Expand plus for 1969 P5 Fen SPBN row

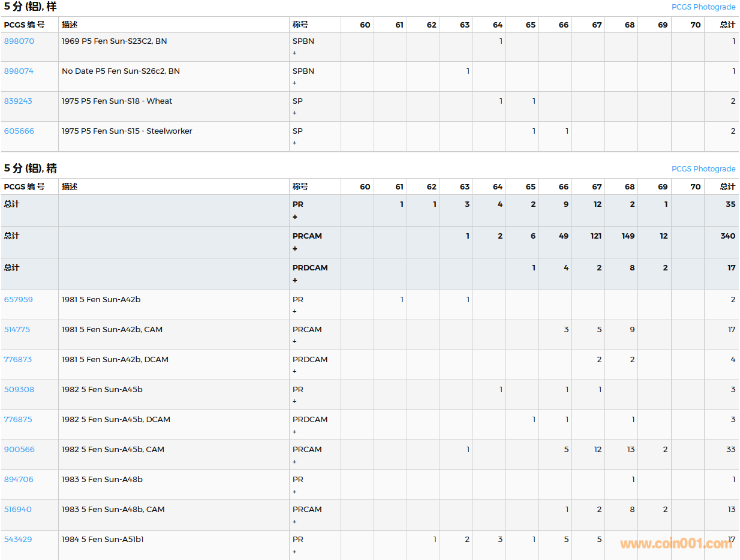(x=294, y=53)
